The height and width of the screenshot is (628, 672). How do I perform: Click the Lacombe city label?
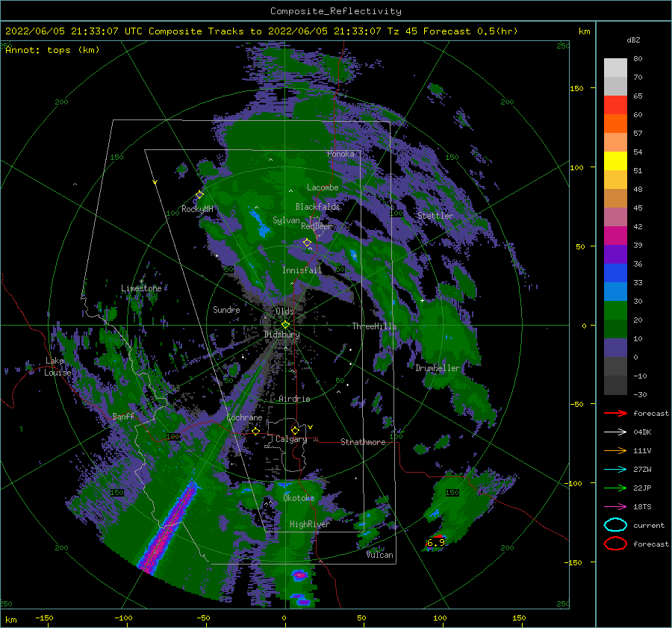[x=323, y=187]
